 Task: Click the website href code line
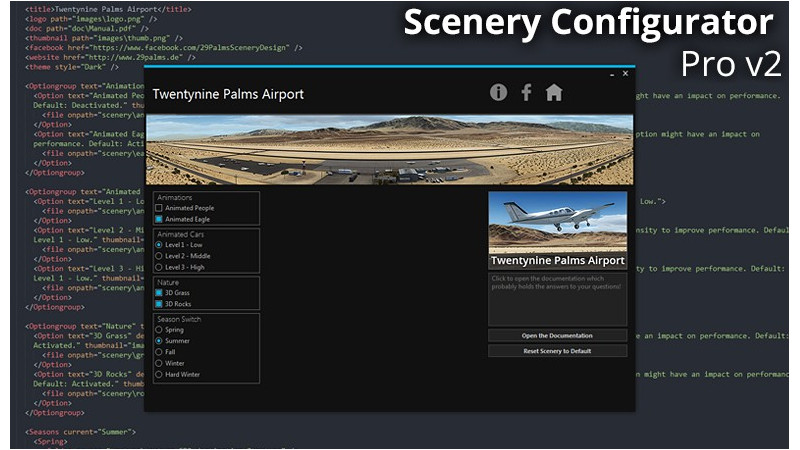coord(110,57)
